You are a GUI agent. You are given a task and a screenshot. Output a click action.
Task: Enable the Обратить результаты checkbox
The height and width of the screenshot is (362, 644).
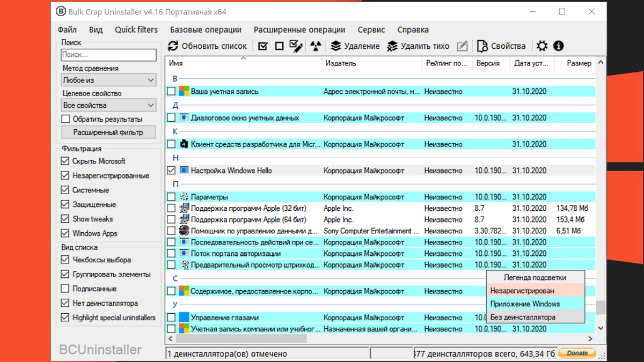[x=65, y=119]
